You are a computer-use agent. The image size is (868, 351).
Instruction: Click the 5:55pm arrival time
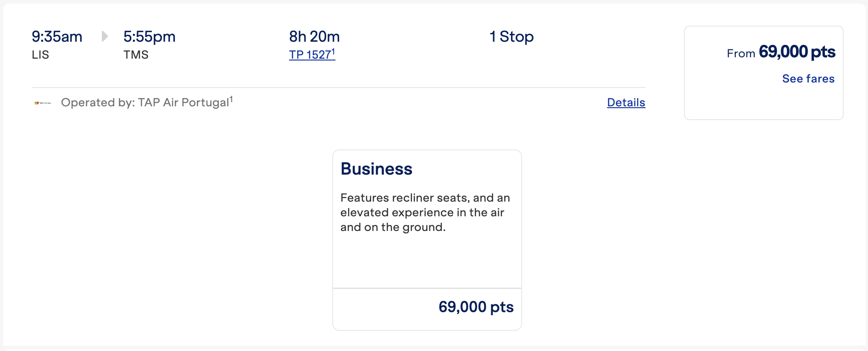click(150, 36)
